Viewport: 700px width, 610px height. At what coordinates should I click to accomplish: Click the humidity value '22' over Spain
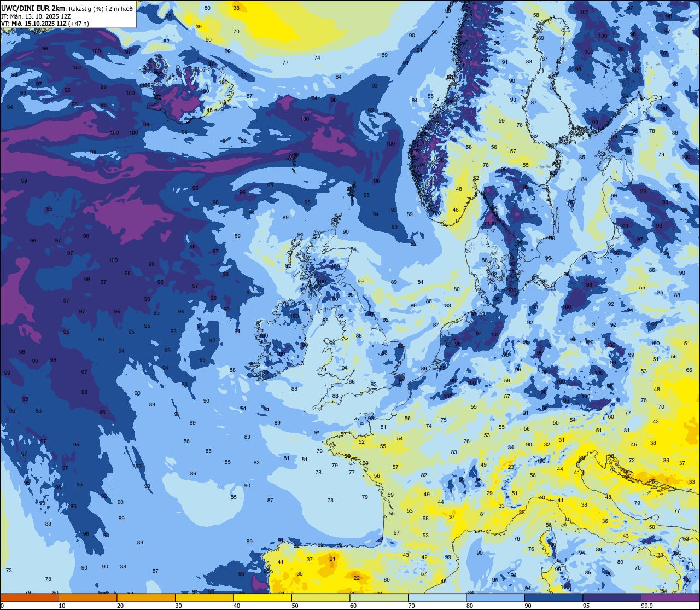tap(357, 578)
